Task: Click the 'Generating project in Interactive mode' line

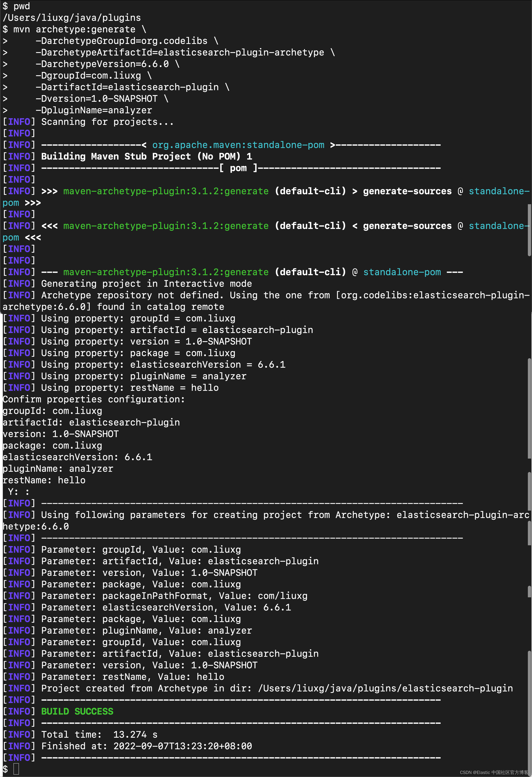Action: coord(146,284)
